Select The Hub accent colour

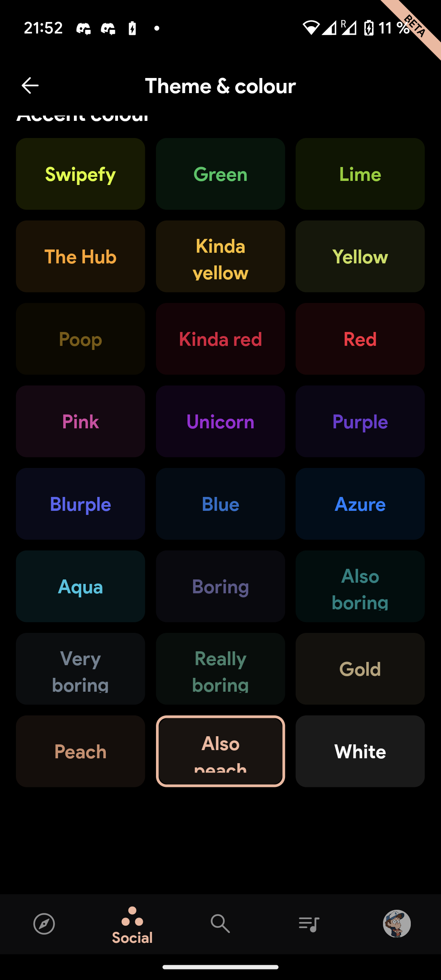(x=80, y=256)
